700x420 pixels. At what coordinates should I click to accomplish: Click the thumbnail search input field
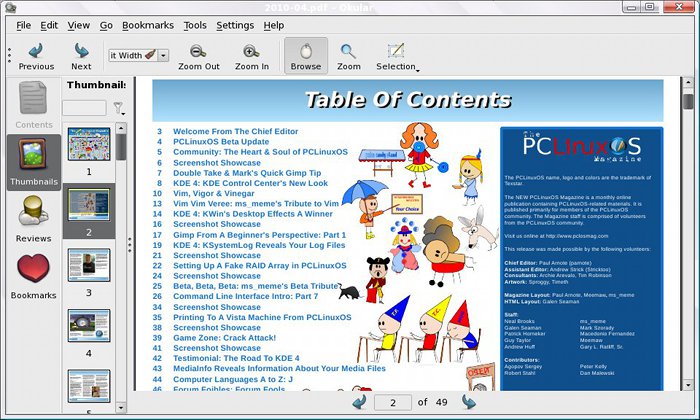84,108
